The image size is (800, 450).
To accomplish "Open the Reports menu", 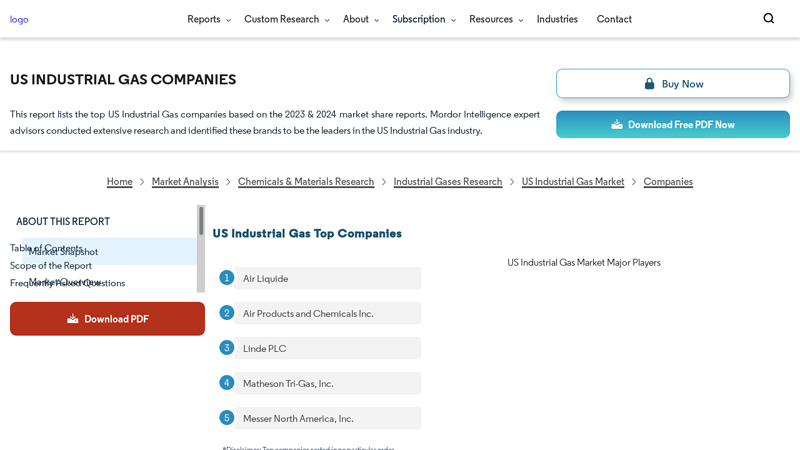I will (x=204, y=19).
